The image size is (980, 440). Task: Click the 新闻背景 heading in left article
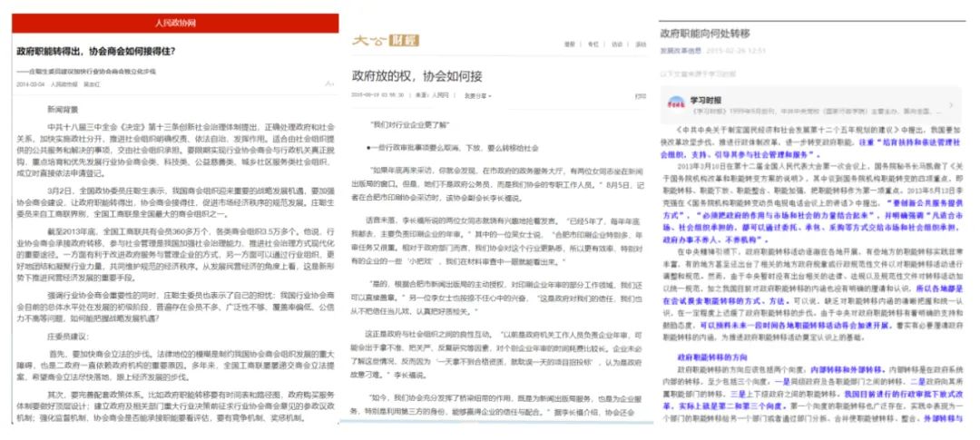point(64,110)
